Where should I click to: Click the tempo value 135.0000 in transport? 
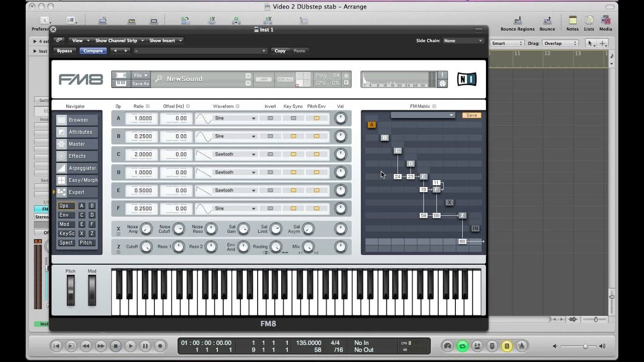[x=309, y=343]
